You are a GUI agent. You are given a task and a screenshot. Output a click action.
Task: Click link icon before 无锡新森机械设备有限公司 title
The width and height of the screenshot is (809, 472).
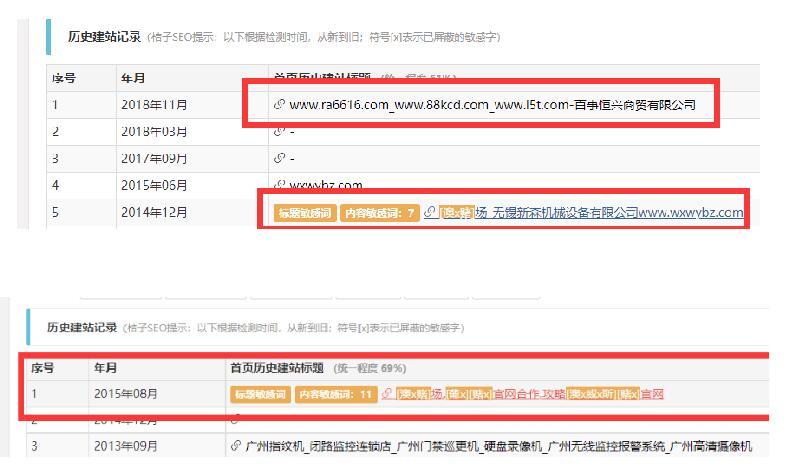(430, 212)
